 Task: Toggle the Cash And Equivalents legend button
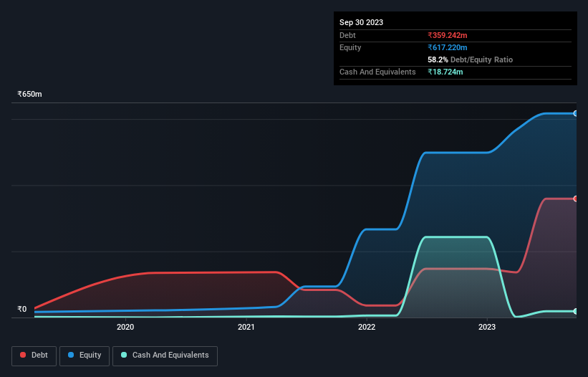[x=165, y=355]
